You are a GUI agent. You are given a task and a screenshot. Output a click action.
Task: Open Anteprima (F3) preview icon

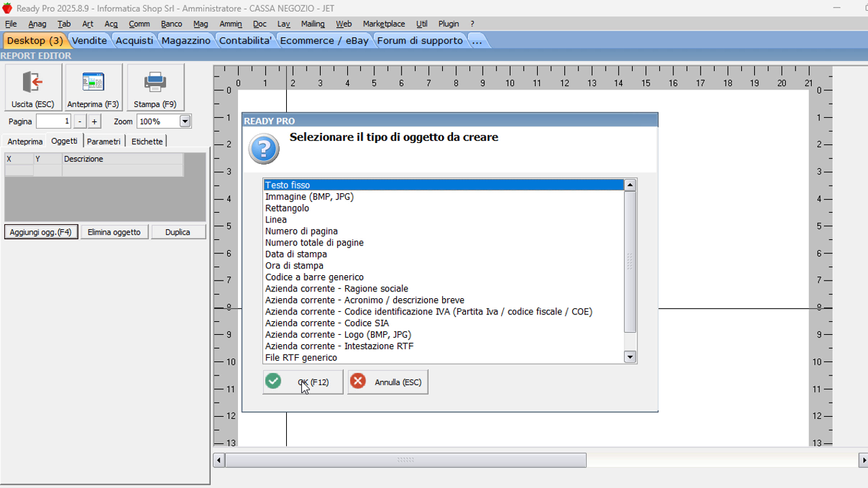(93, 83)
